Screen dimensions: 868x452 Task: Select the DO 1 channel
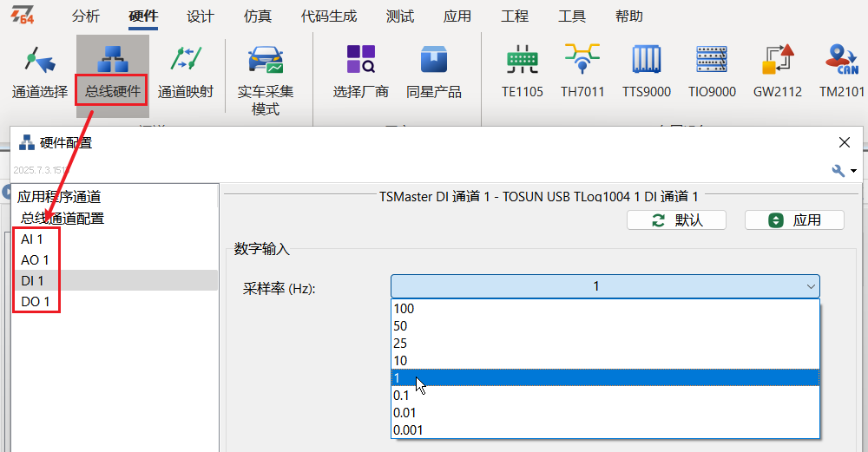(x=36, y=302)
